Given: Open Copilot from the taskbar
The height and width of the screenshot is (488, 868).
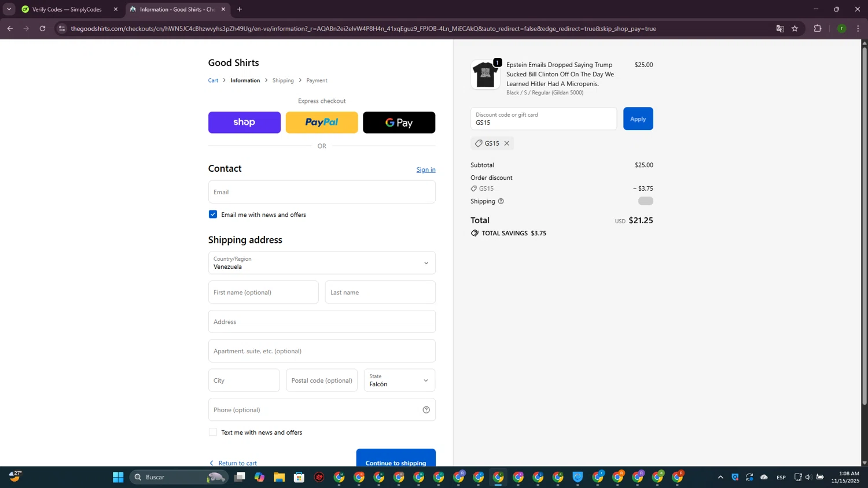Looking at the screenshot, I should click(259, 477).
